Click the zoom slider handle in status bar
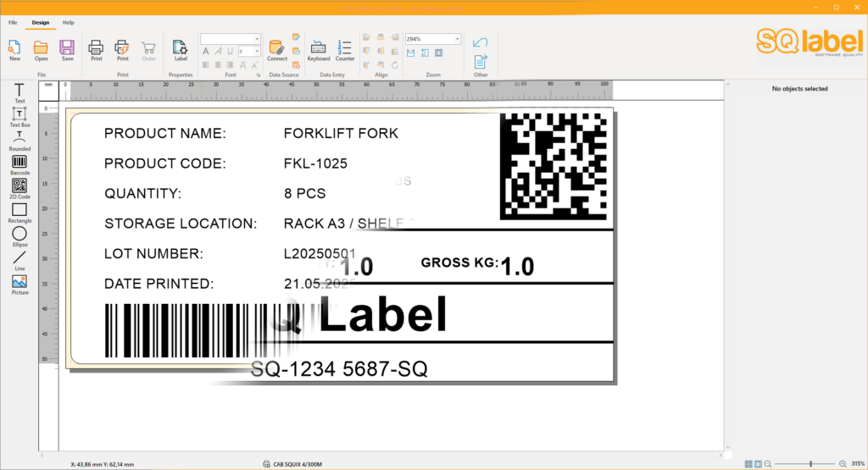 click(x=810, y=463)
